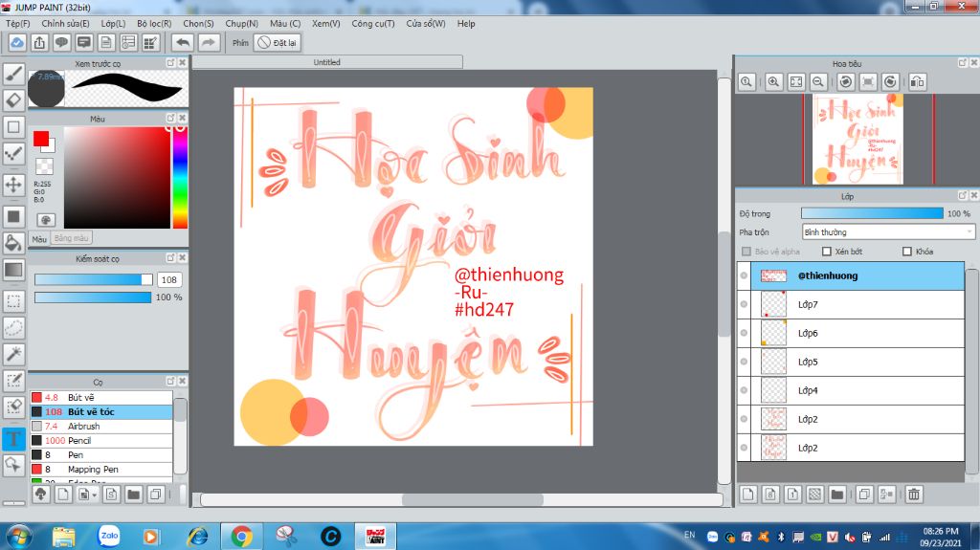Screen dimensions: 980x550
Task: Redo the last action
Action: point(209,42)
